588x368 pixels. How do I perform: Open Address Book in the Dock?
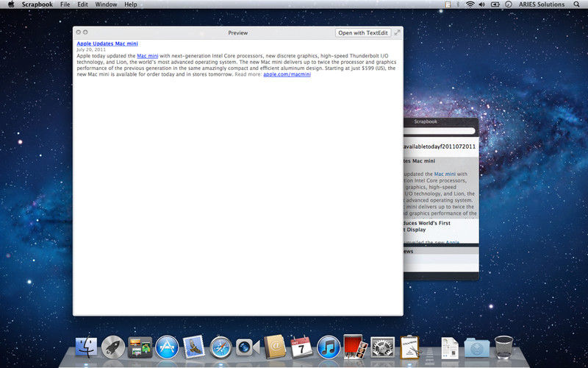274,347
